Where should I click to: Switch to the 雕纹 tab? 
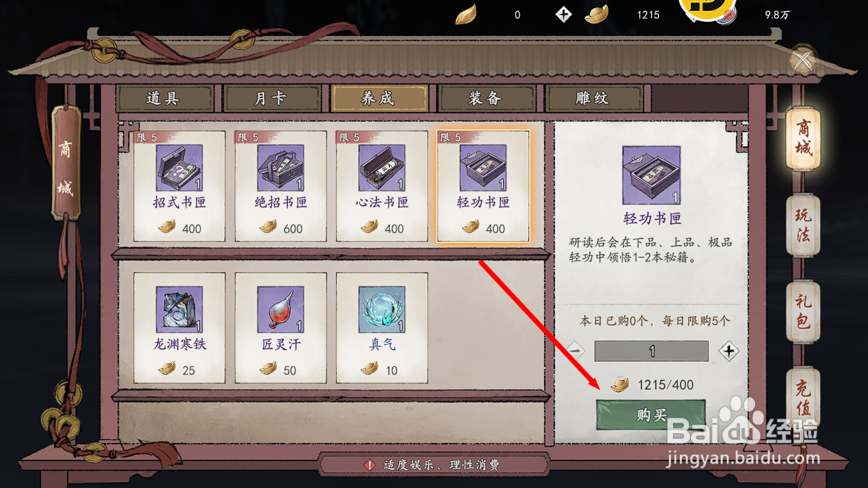pyautogui.click(x=593, y=98)
